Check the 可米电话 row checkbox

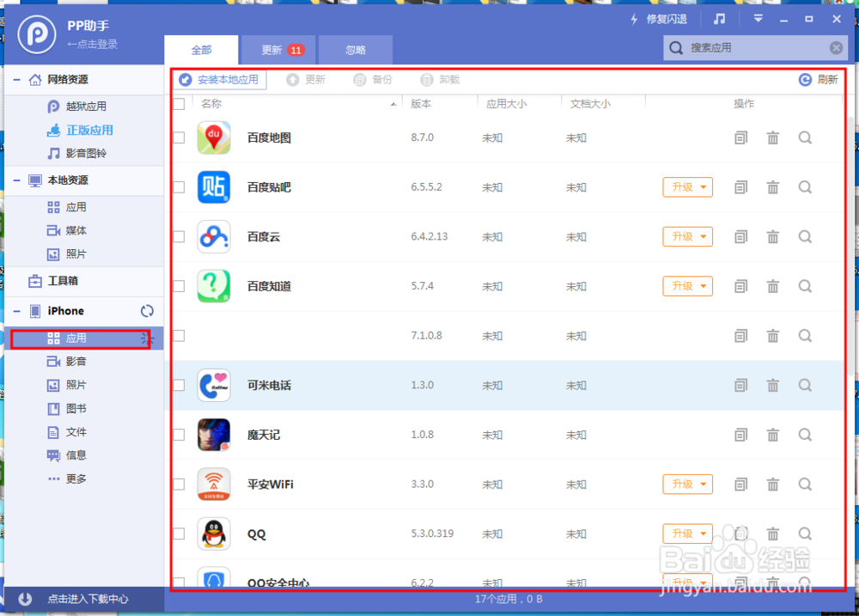point(180,385)
